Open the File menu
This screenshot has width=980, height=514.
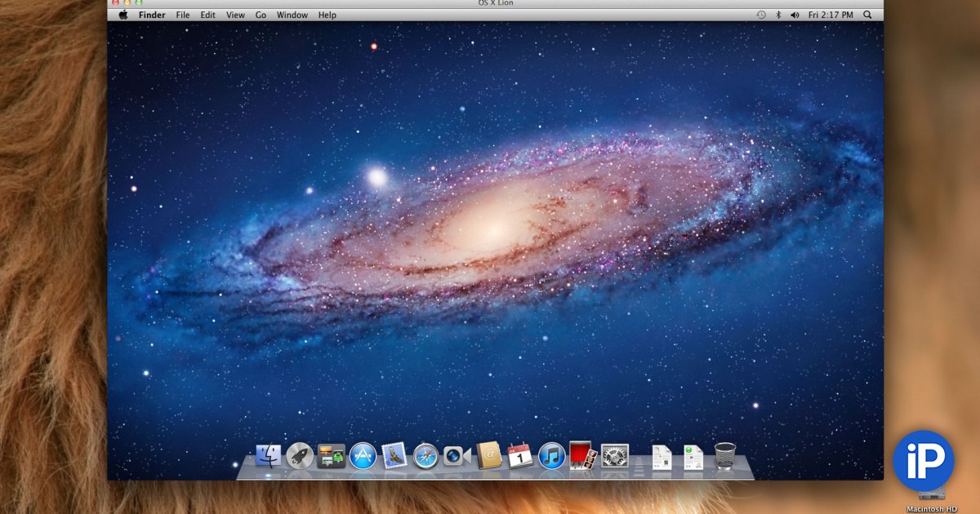point(183,15)
